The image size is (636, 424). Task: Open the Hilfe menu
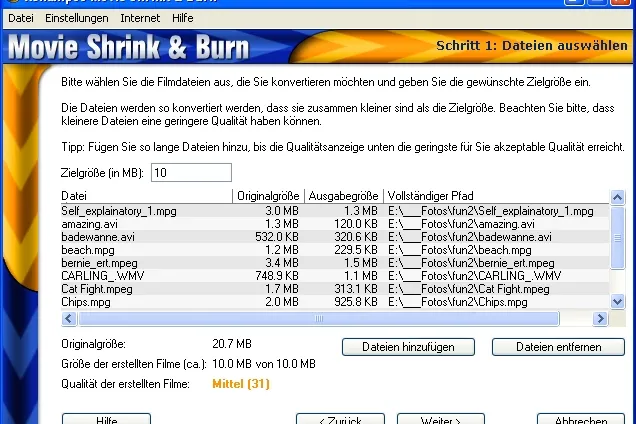pyautogui.click(x=183, y=18)
